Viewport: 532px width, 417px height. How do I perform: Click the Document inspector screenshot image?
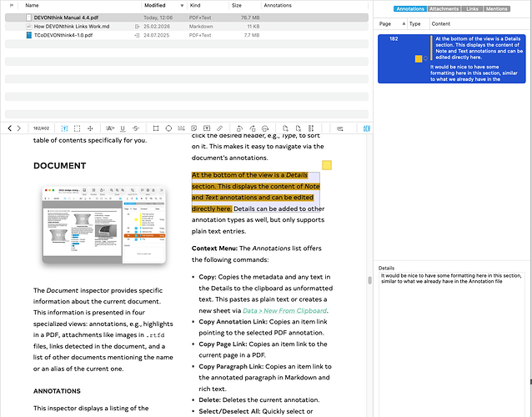coord(104,224)
